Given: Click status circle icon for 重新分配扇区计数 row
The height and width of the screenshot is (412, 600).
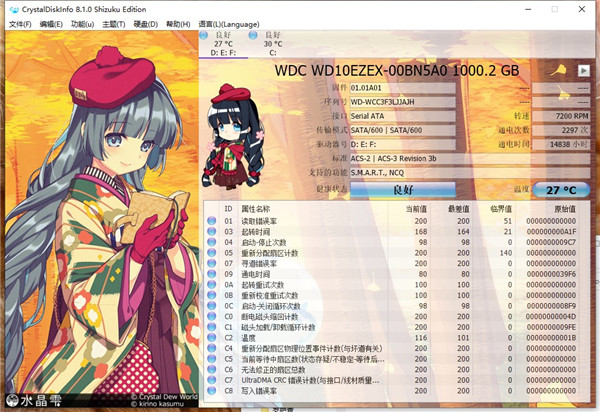Looking at the screenshot, I should 212,253.
